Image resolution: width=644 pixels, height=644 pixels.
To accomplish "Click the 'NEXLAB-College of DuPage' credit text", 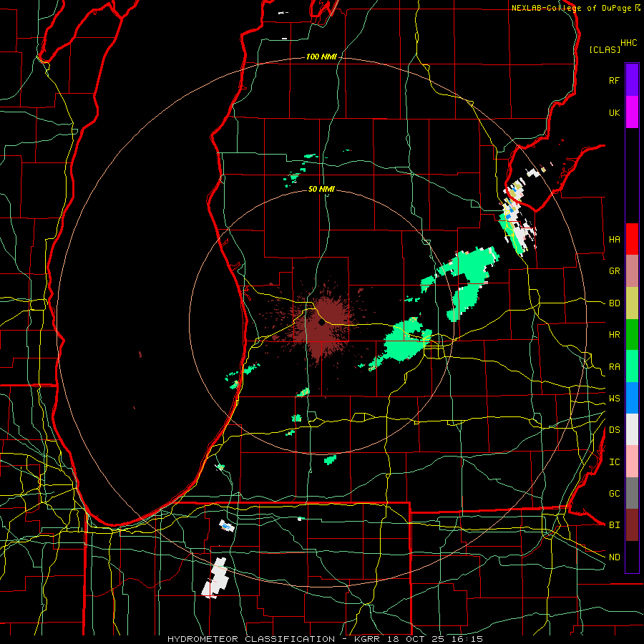I will [x=571, y=8].
